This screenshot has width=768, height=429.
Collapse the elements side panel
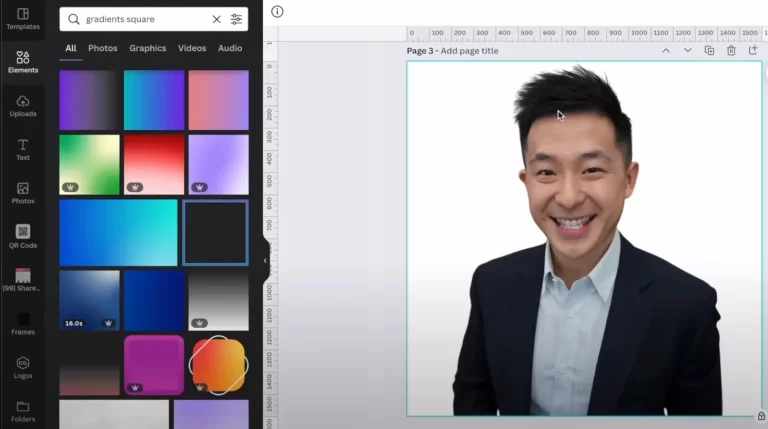click(265, 260)
